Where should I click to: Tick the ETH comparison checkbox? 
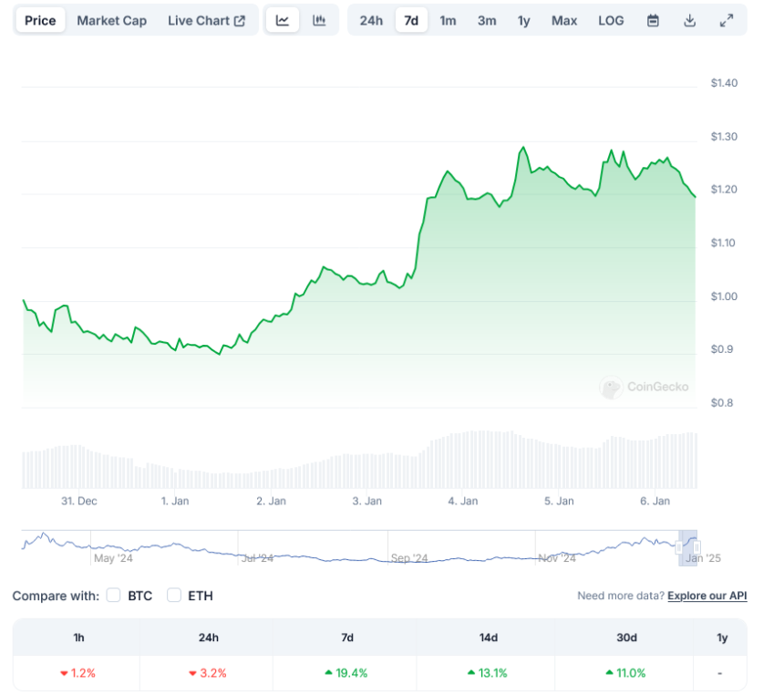tap(174, 596)
